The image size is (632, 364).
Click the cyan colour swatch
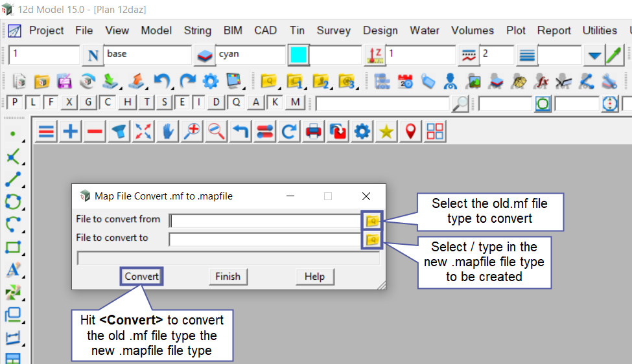(299, 55)
